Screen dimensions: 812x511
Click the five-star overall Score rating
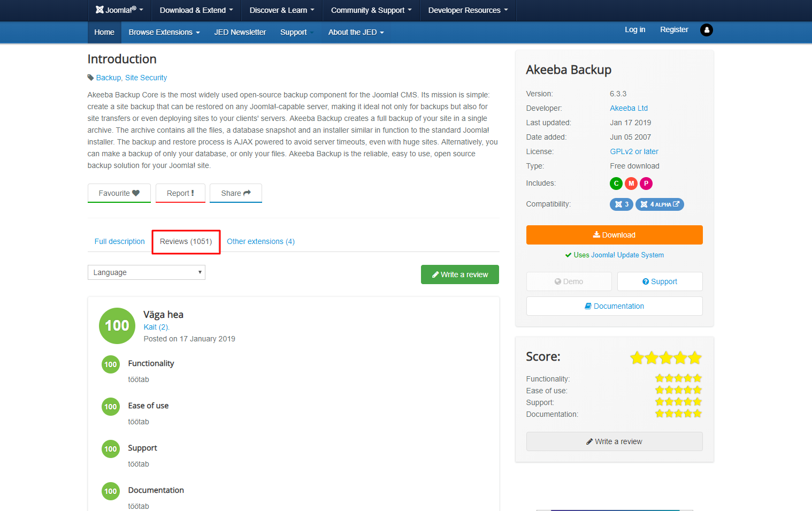coord(665,357)
